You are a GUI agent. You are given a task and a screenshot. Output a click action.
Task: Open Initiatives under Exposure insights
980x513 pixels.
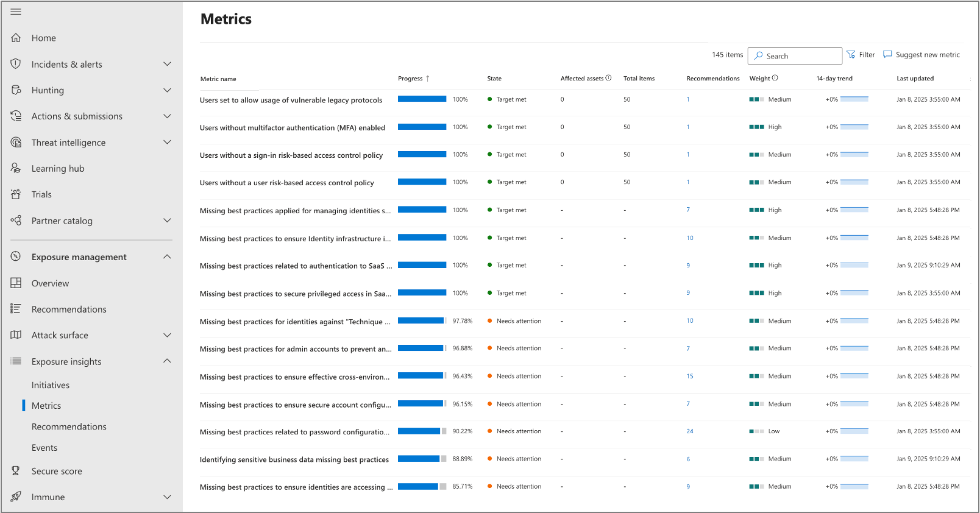coord(51,385)
